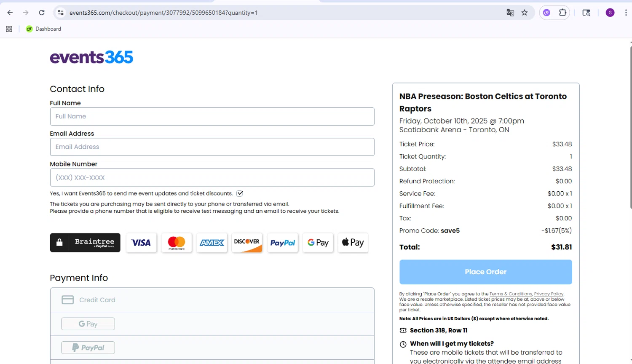This screenshot has width=632, height=364.
Task: Click the Visa card logo
Action: pos(141,243)
